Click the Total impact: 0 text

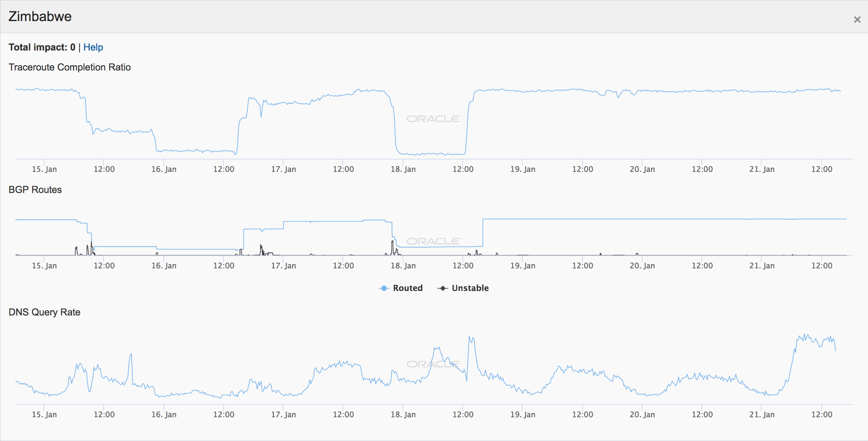[x=42, y=47]
